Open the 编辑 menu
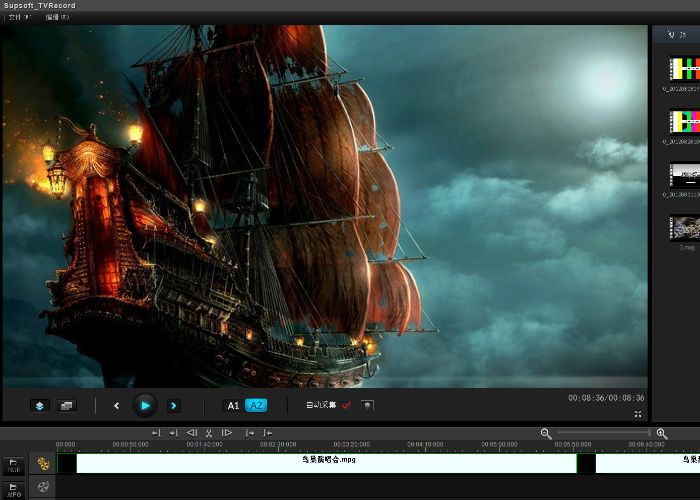 tap(57, 17)
